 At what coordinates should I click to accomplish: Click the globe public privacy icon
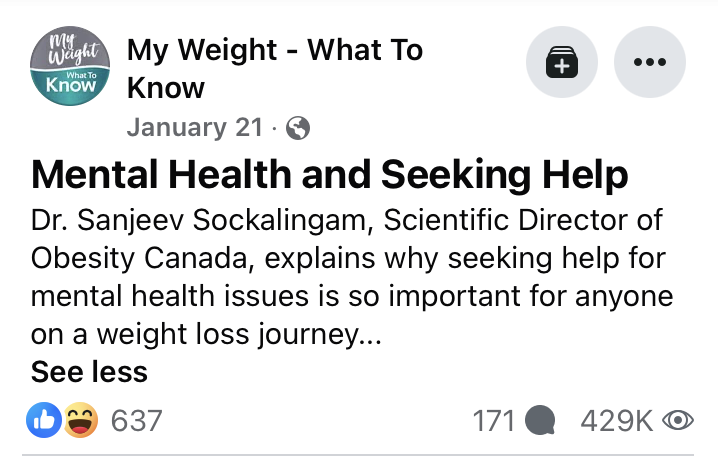click(298, 128)
